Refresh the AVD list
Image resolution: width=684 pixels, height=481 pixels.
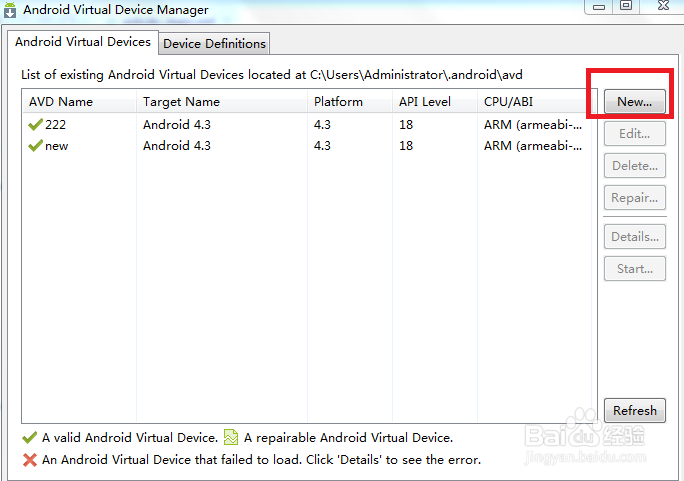(635, 410)
